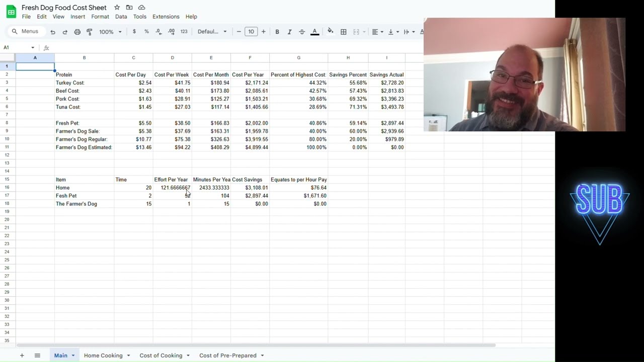Increase decimal places

(x=171, y=32)
